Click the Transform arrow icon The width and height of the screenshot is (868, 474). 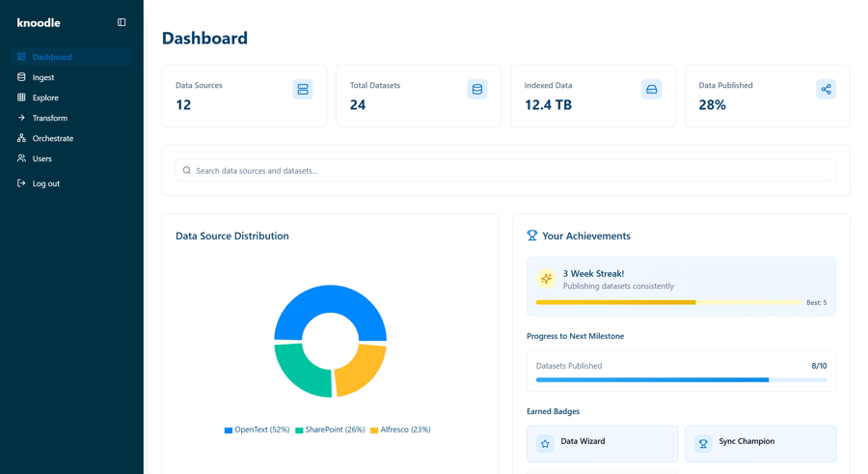pyautogui.click(x=21, y=118)
